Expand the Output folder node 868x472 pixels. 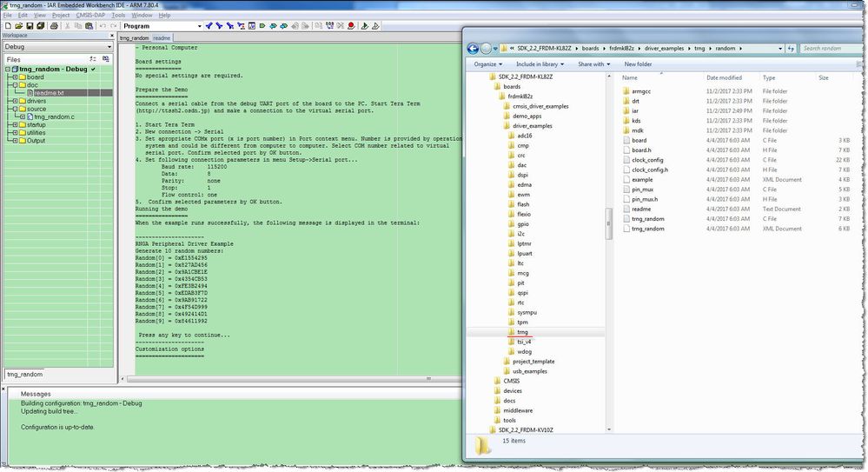click(x=15, y=140)
